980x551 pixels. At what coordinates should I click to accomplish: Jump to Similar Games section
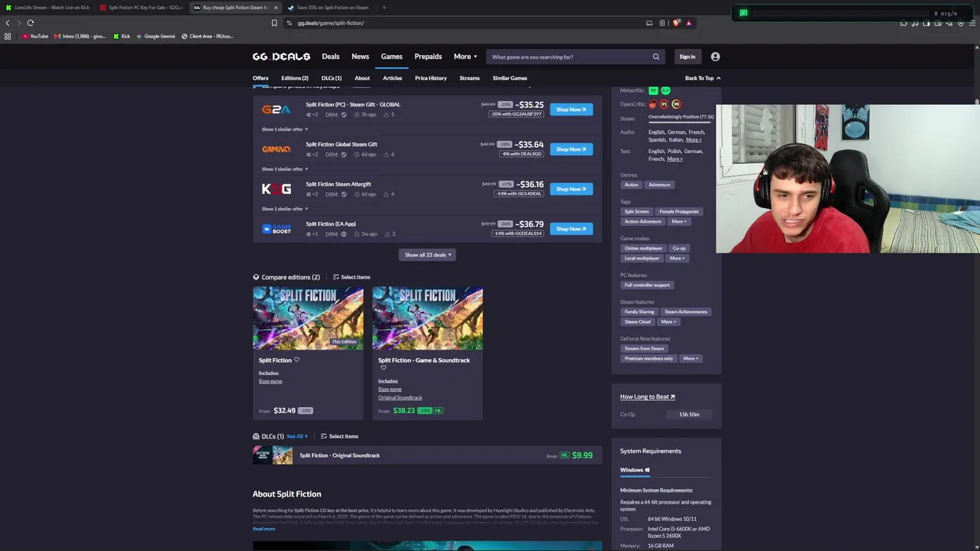point(510,78)
